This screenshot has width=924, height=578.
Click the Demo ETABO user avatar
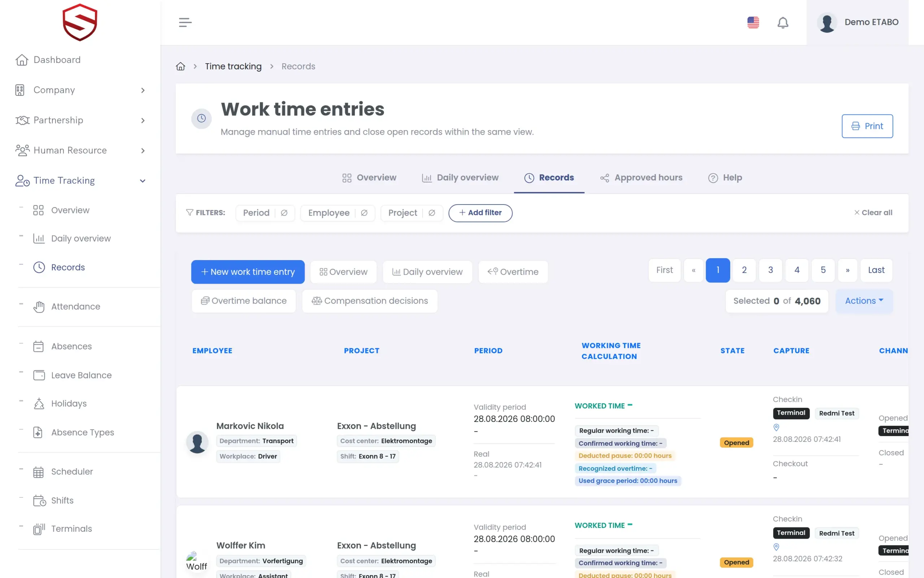[827, 22]
